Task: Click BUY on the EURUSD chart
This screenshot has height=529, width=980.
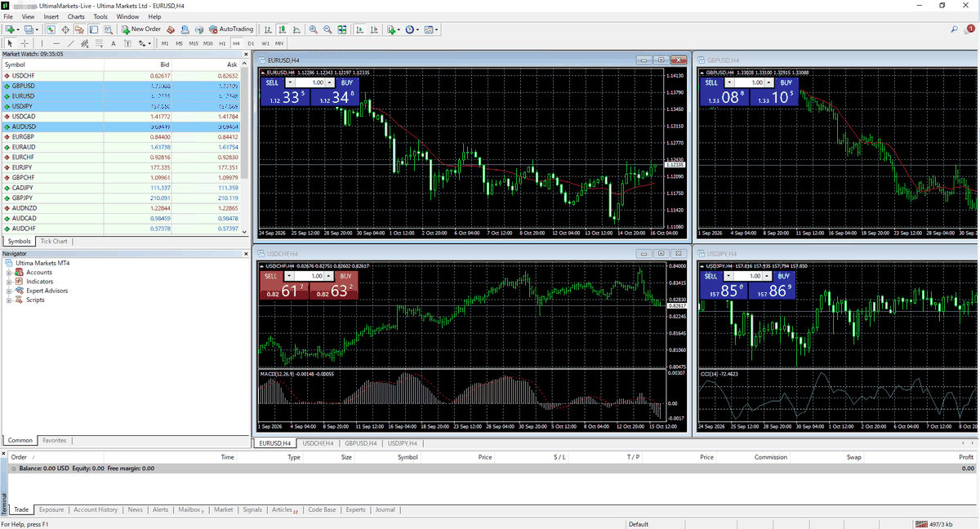Action: [347, 82]
